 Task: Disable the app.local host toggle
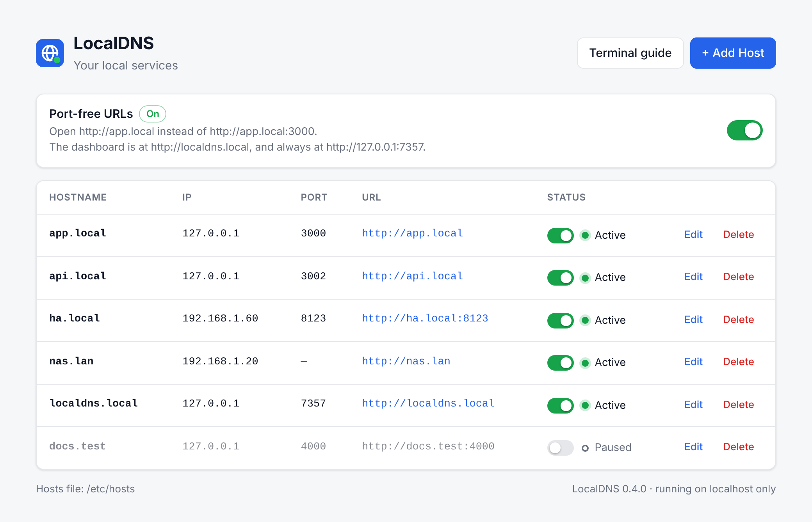[560, 235]
